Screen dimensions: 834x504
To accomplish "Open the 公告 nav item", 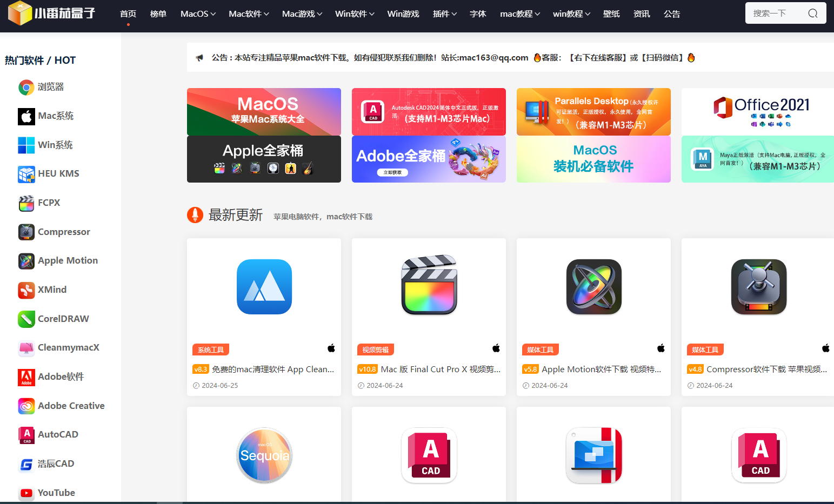I will click(x=672, y=14).
